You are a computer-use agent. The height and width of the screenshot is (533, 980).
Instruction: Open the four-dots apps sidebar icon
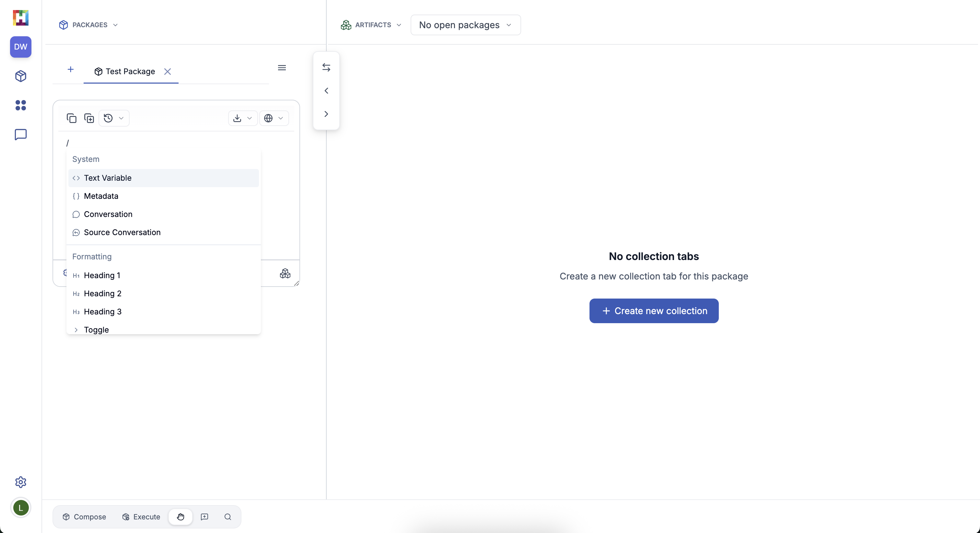[20, 105]
